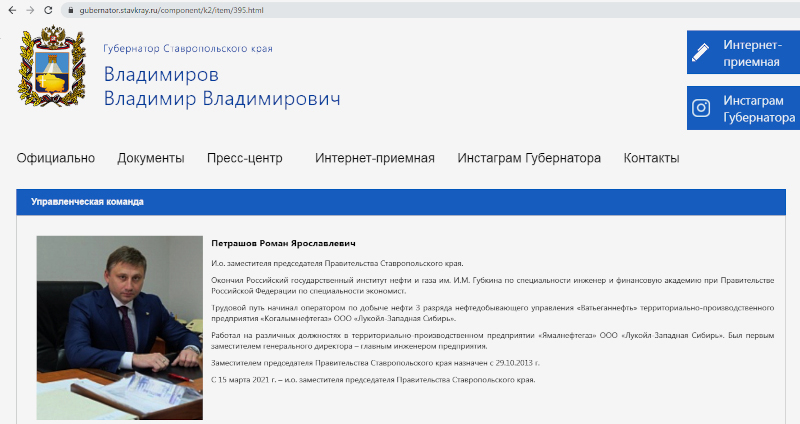Click the paragraph beginning "Окончил Российский государственный институт"
800x424 pixels.
point(493,286)
